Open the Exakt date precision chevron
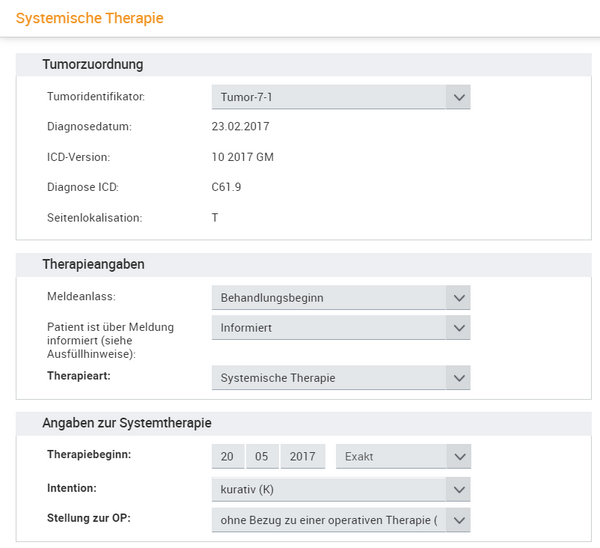 click(459, 456)
